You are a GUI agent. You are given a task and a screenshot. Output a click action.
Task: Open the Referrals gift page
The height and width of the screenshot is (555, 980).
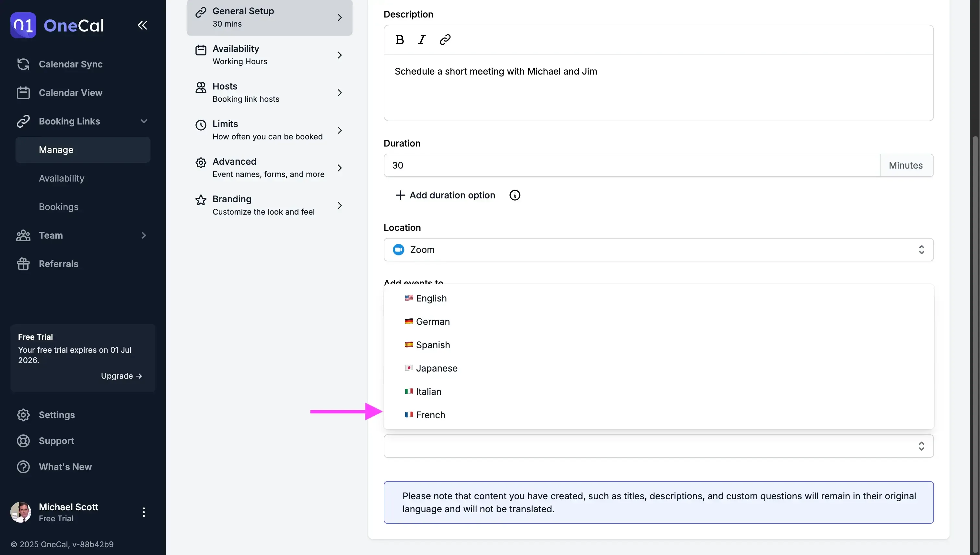pyautogui.click(x=58, y=264)
